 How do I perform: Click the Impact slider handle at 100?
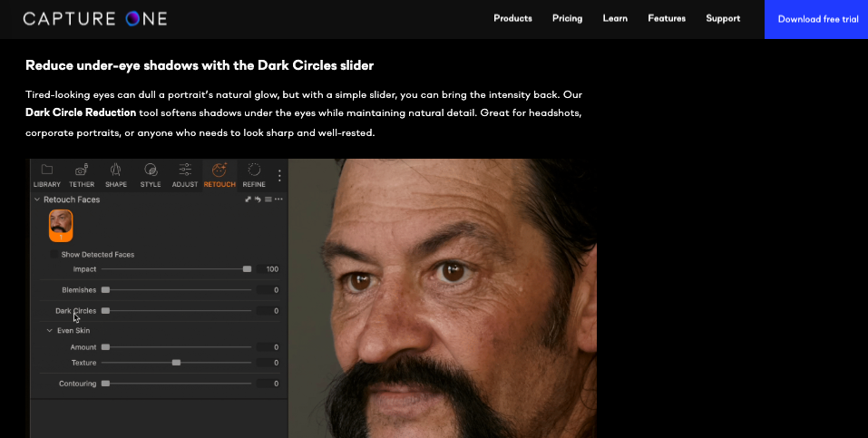coord(247,269)
